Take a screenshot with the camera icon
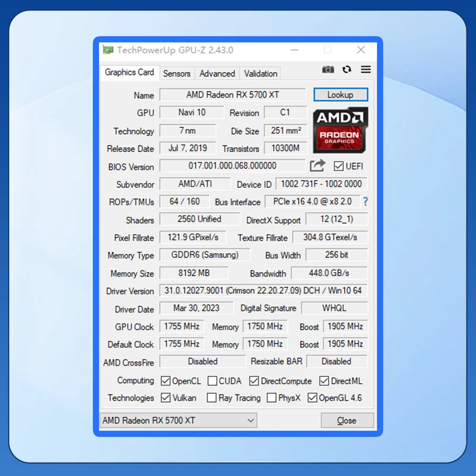The width and height of the screenshot is (476, 476). [328, 69]
